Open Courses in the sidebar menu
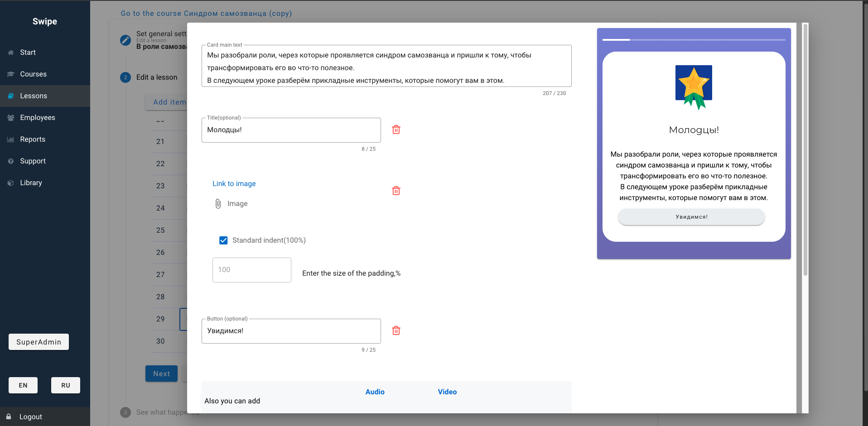Viewport: 868px width, 426px height. coord(33,74)
